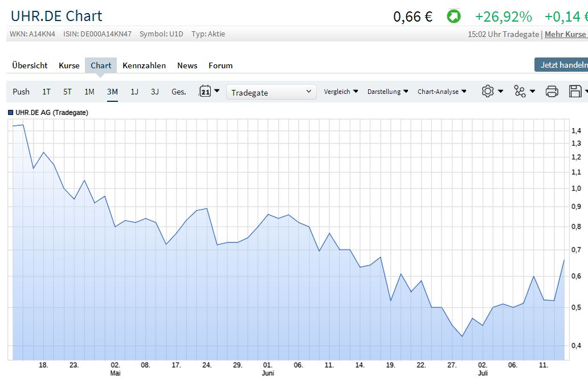Image resolution: width=588 pixels, height=379 pixels.
Task: Expand the Darstellung menu
Action: pyautogui.click(x=387, y=92)
